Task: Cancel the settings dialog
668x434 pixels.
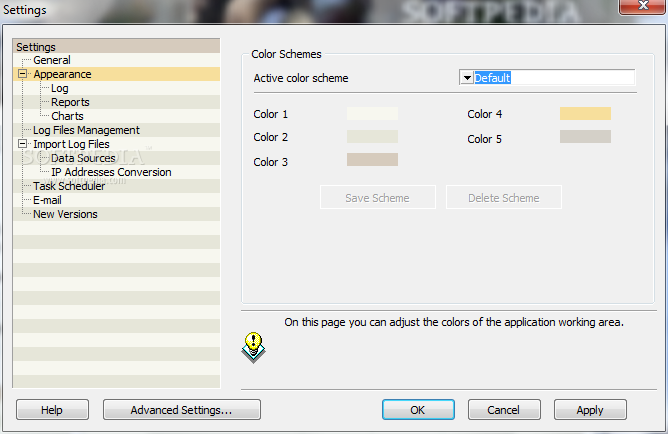Action: [x=504, y=410]
